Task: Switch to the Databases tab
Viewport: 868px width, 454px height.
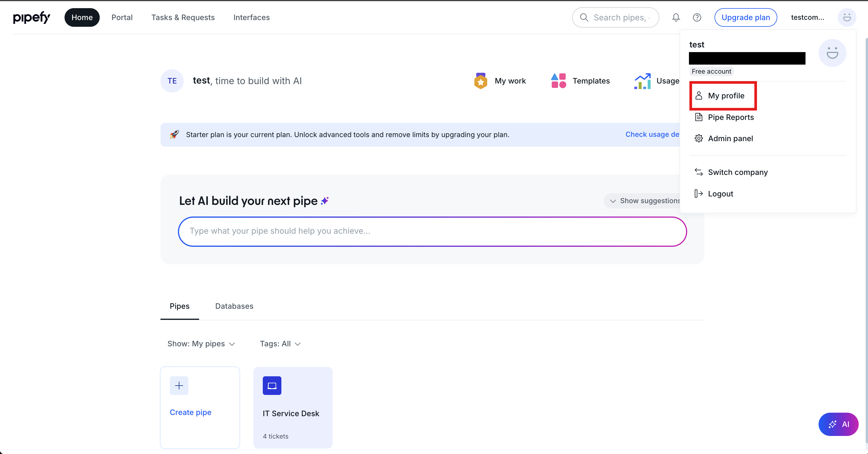Action: (234, 306)
